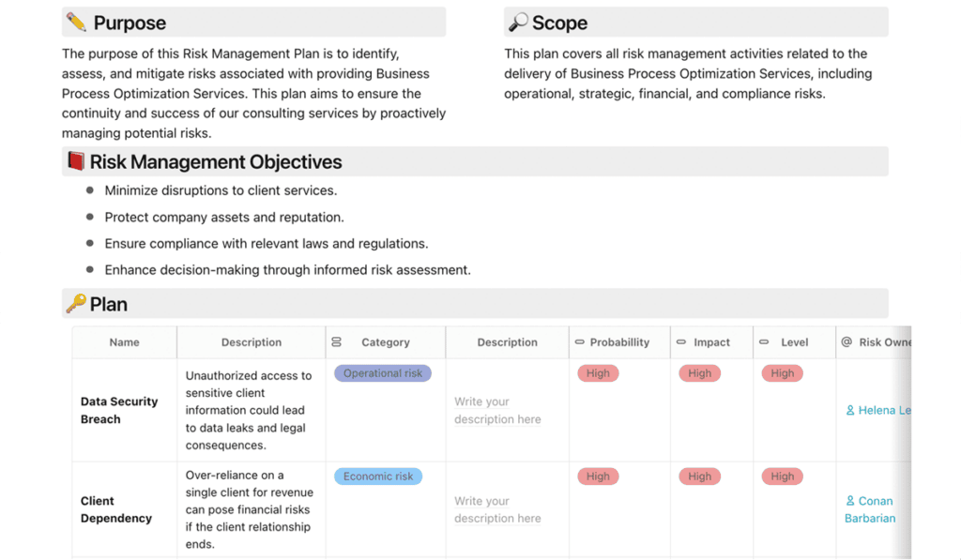The width and height of the screenshot is (961, 560).
Task: Select the Name column header
Action: click(125, 341)
